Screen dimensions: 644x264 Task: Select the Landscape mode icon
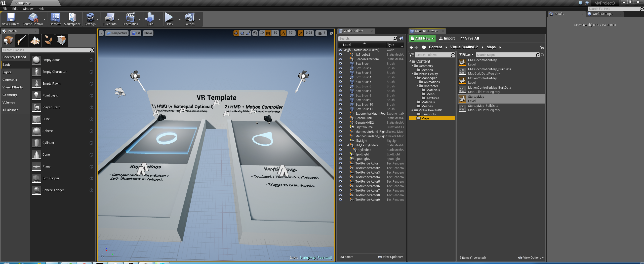click(35, 40)
